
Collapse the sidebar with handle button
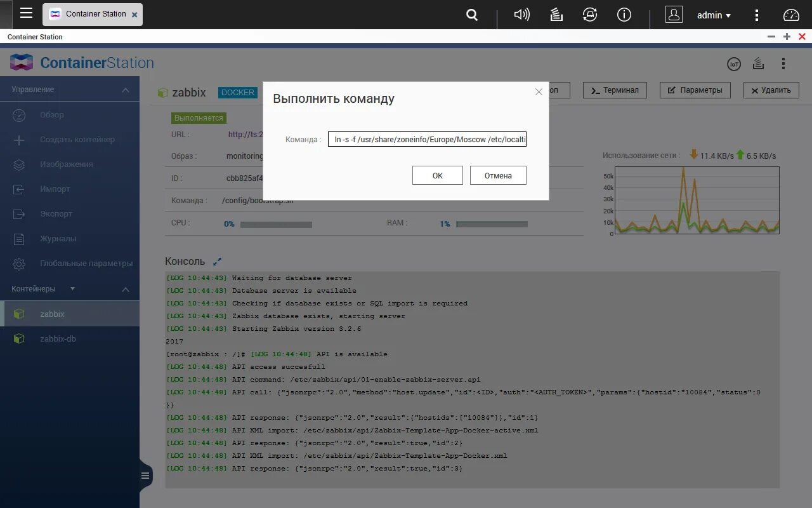[145, 475]
